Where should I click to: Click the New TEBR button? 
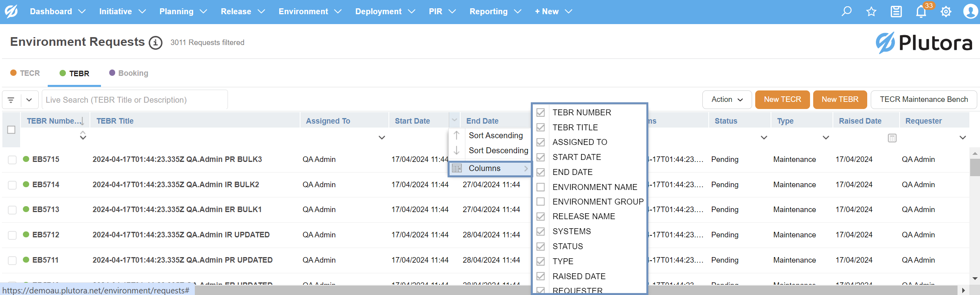(840, 100)
